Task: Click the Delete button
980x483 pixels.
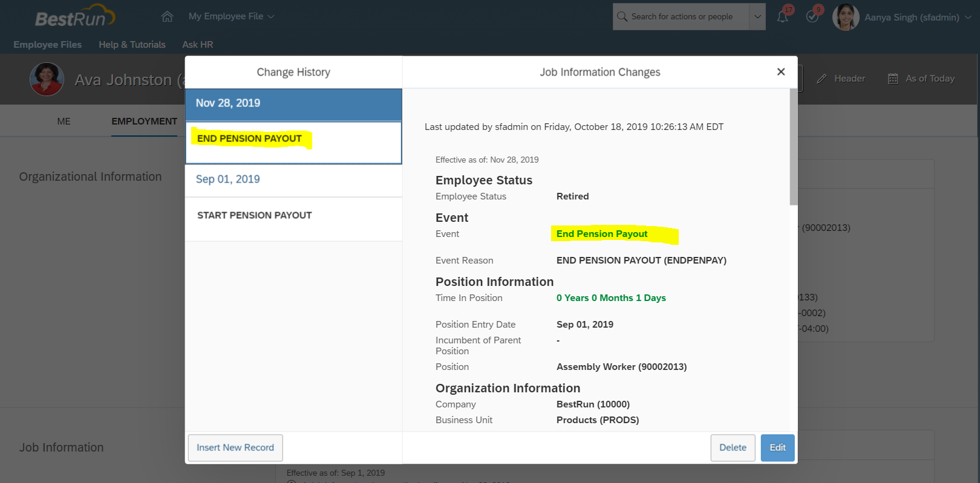Action: coord(733,448)
